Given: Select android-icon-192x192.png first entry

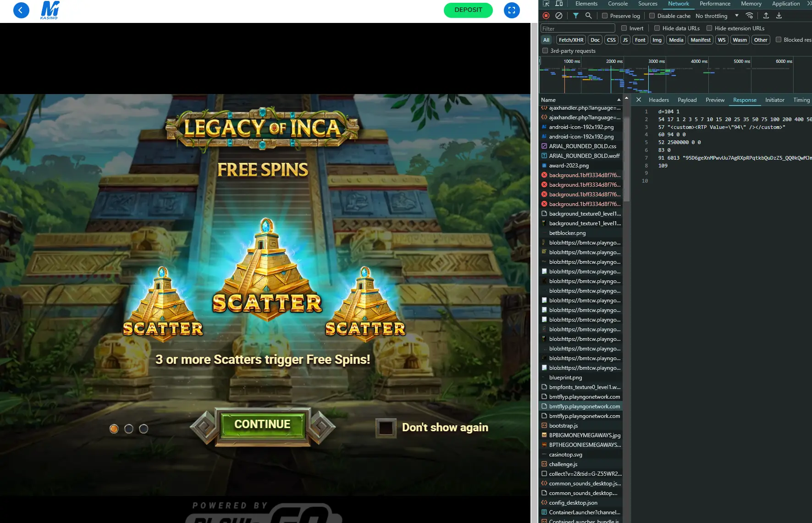Looking at the screenshot, I should [x=581, y=127].
